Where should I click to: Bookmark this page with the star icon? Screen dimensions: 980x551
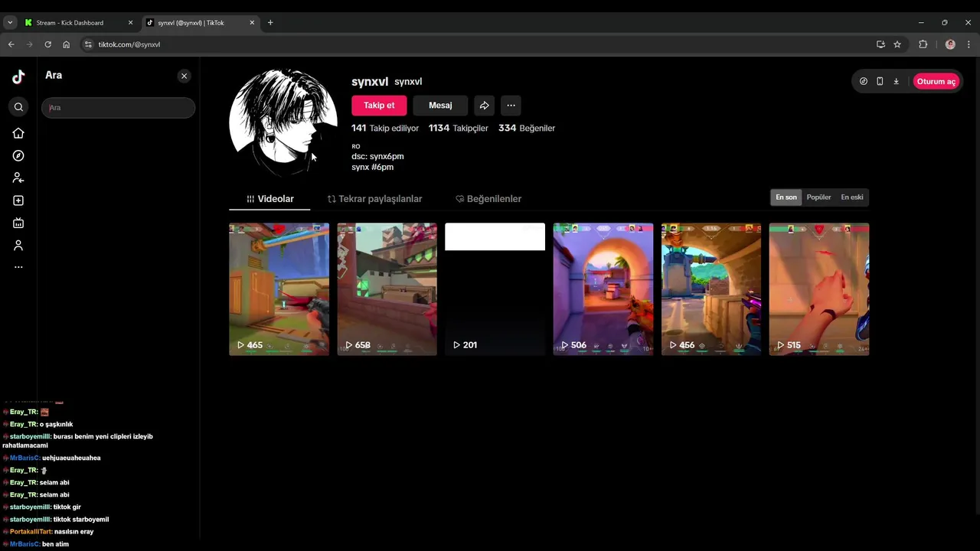click(x=897, y=44)
